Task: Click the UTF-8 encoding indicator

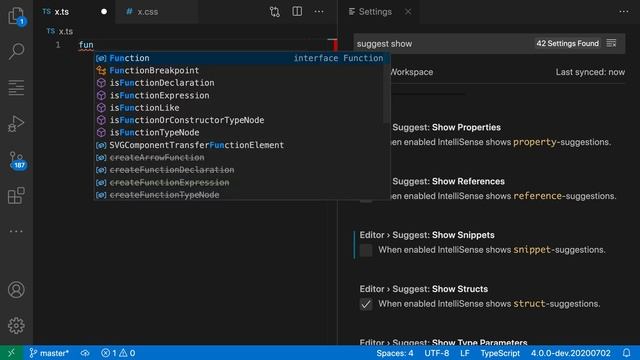Action: tap(437, 353)
